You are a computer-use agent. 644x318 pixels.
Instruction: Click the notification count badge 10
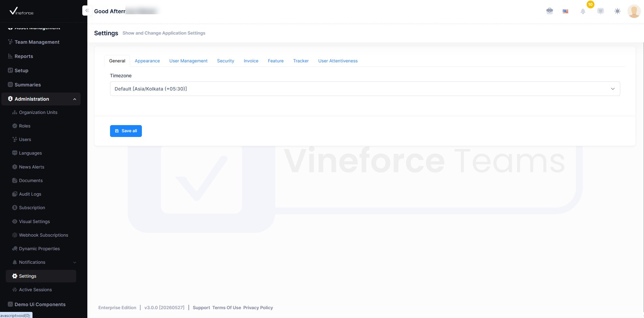[591, 4]
